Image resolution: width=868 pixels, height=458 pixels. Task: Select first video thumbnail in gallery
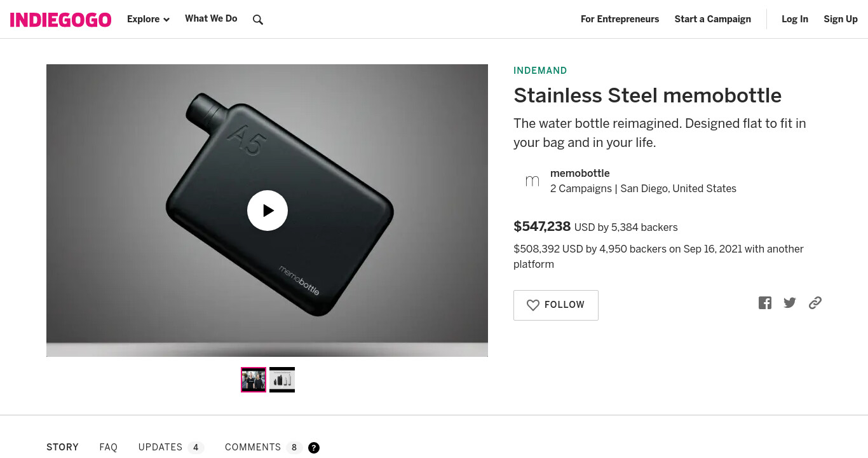point(254,380)
